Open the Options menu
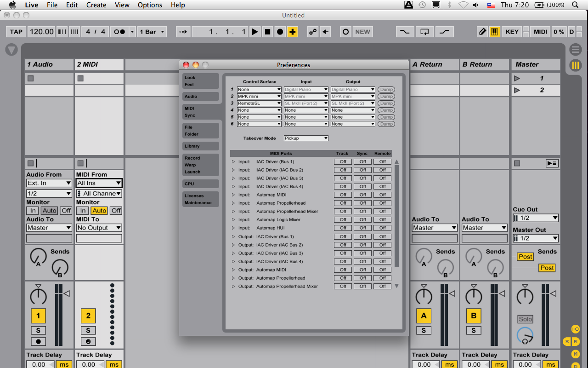 point(150,5)
